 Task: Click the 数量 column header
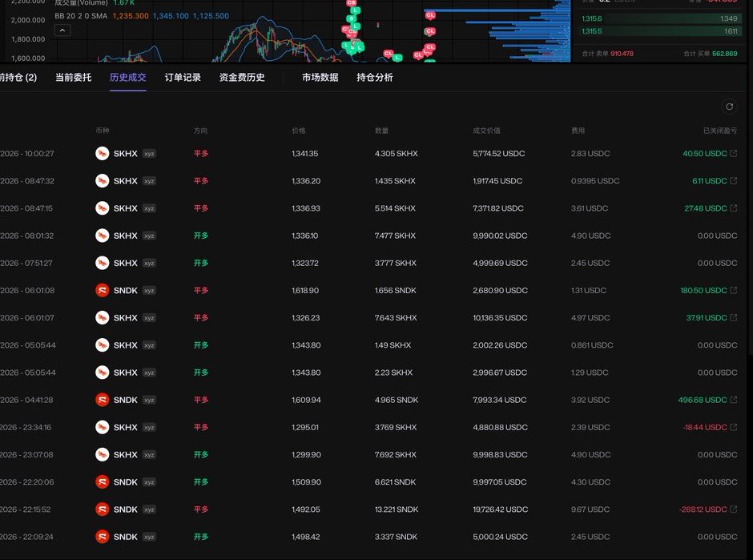coord(382,130)
